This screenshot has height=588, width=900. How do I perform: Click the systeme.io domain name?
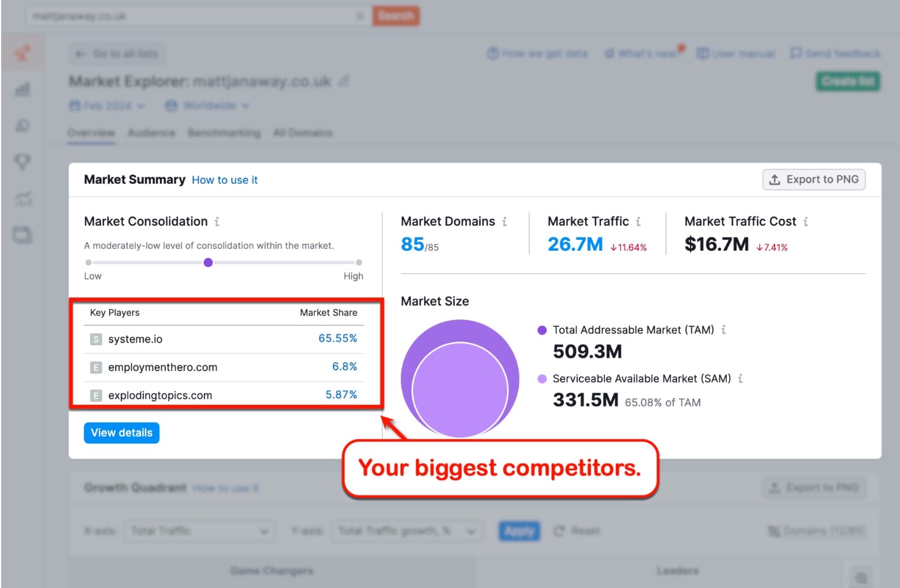135,339
